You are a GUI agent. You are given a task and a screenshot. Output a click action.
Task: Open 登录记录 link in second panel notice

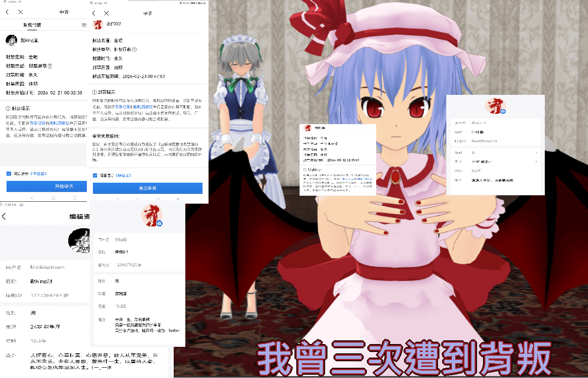click(123, 106)
